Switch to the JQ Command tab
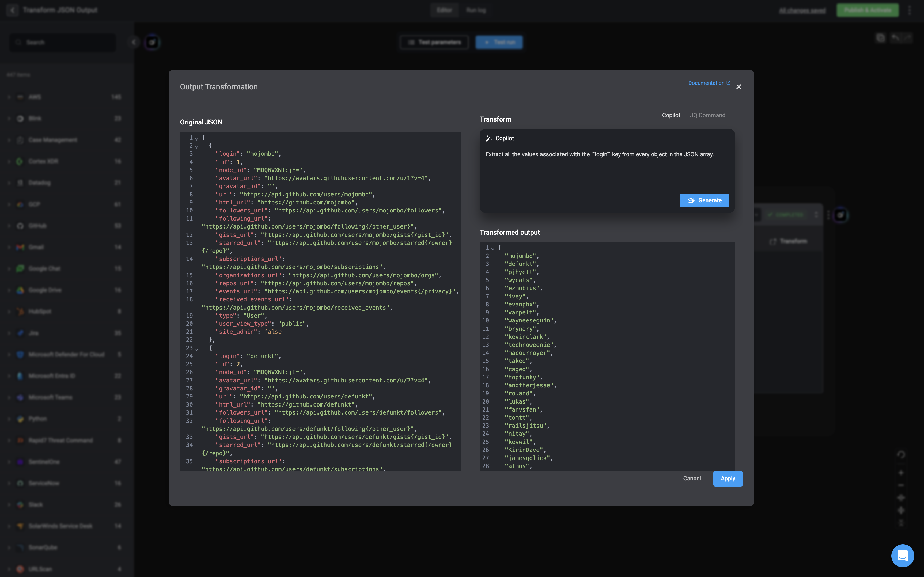 pyautogui.click(x=707, y=115)
